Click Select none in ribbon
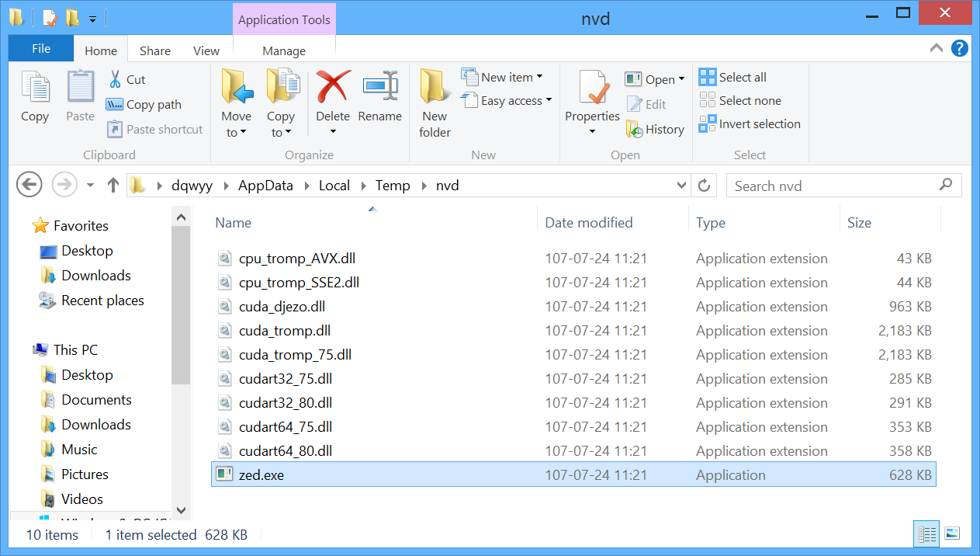 (x=739, y=100)
